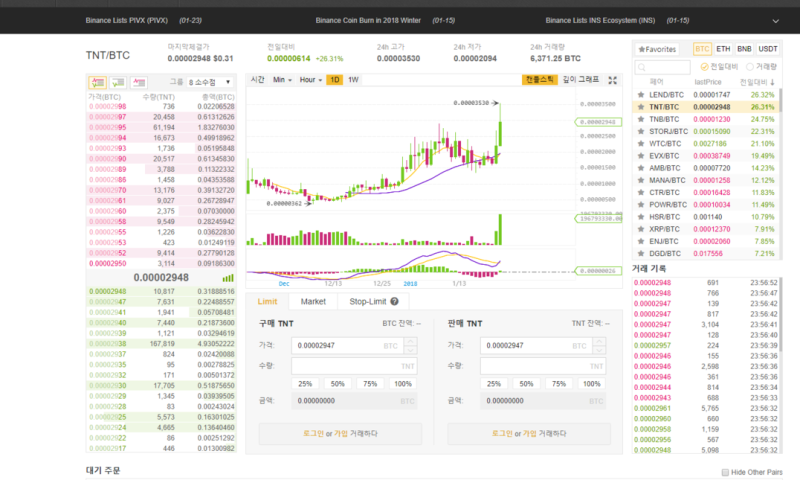Set sell amount to 50%

[526, 384]
